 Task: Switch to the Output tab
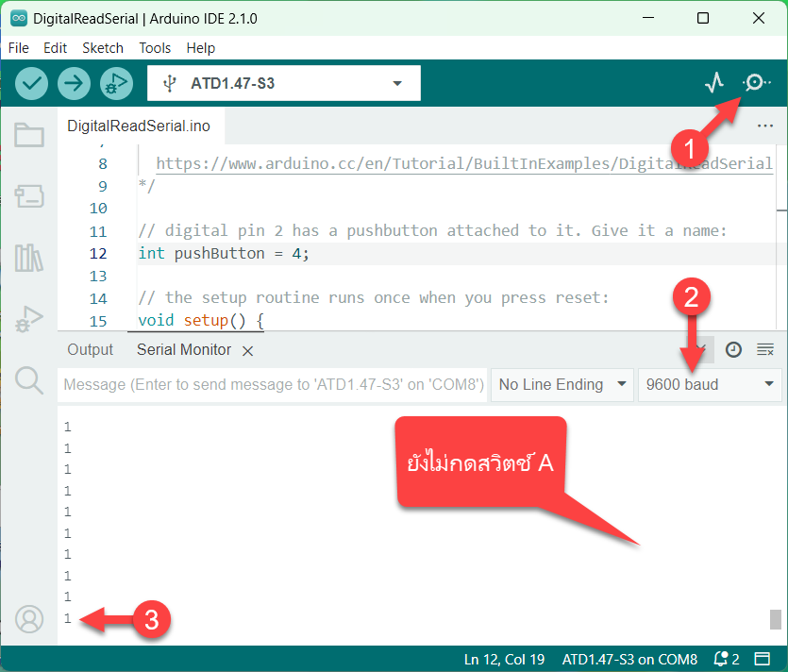91,349
